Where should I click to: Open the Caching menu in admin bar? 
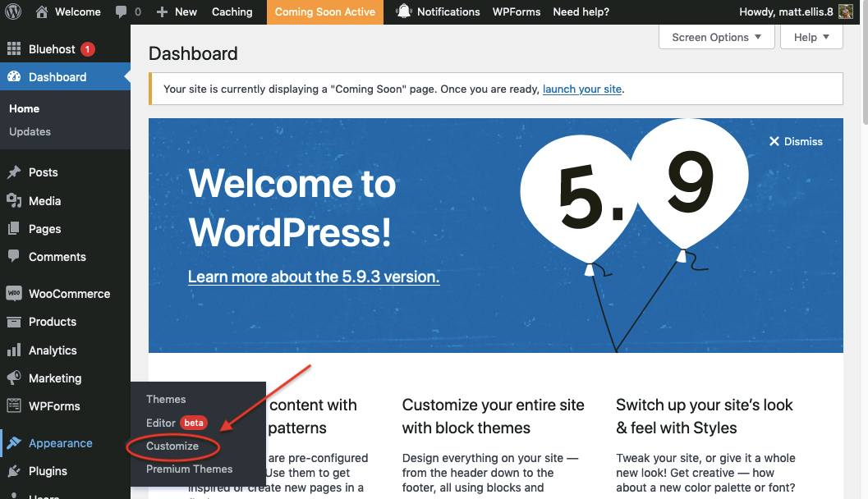232,11
